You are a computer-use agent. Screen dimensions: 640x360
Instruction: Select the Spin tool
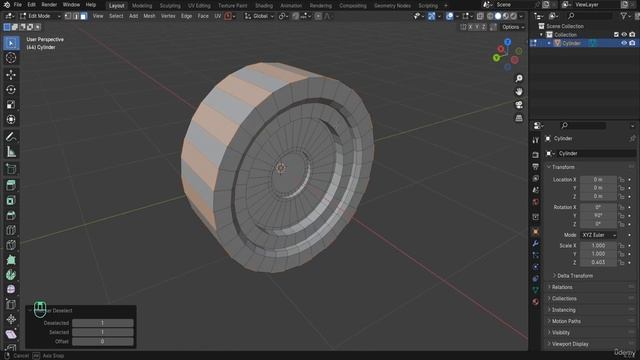point(11,275)
